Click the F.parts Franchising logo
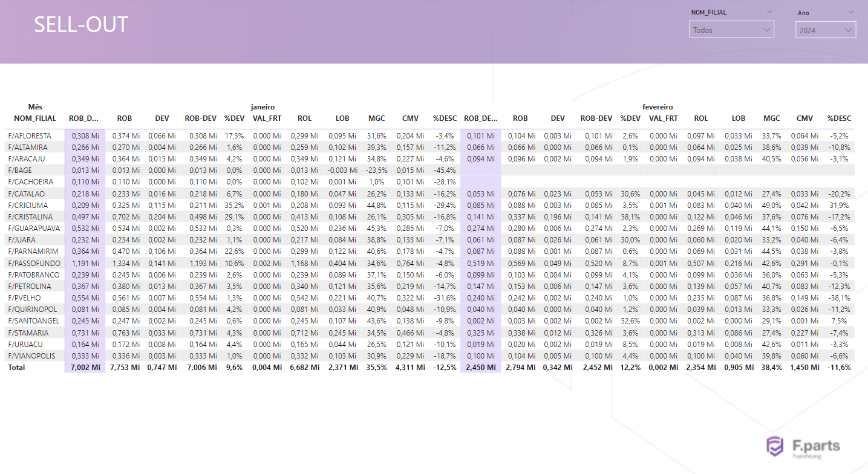Screen dimensions: 868x474 (x=803, y=447)
